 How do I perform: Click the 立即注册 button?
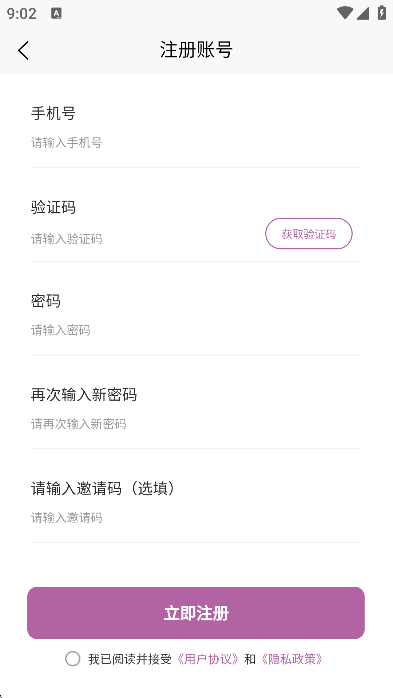pyautogui.click(x=196, y=613)
